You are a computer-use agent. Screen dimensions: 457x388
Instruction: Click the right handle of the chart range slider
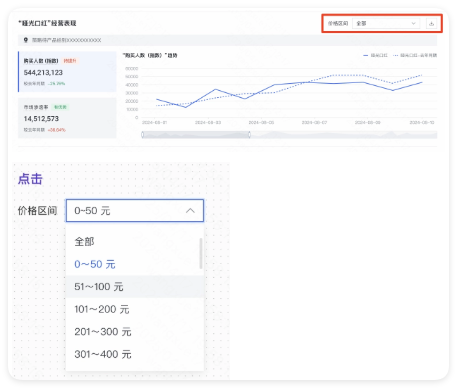[x=249, y=135]
